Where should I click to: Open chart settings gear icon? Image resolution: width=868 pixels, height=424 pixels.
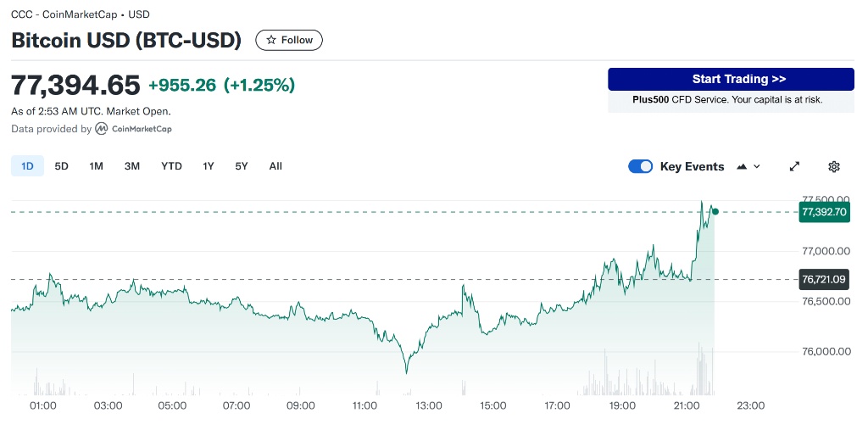(x=834, y=166)
